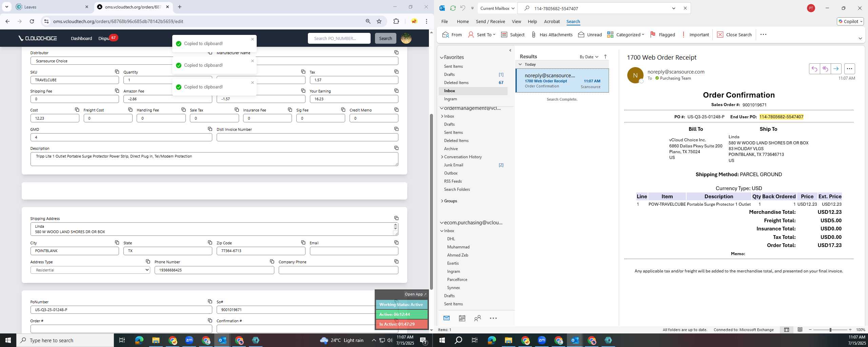Copy the Insurance Fee value icon

pyautogui.click(x=290, y=109)
